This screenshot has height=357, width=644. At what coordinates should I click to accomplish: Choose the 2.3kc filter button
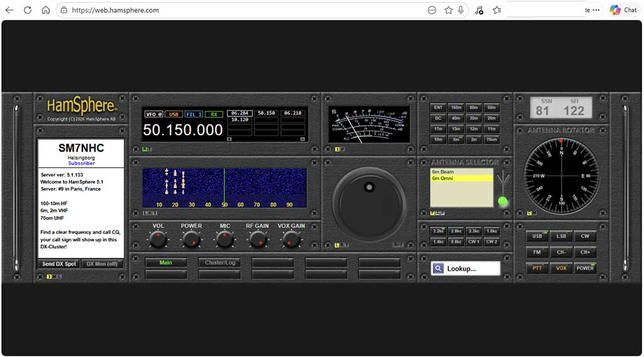(474, 231)
